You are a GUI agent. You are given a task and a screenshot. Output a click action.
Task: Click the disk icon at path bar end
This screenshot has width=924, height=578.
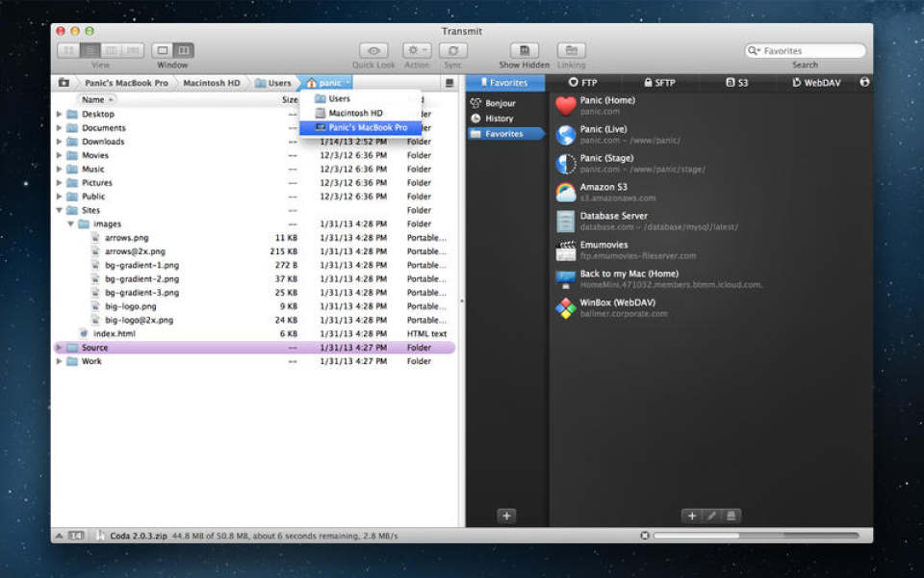449,83
